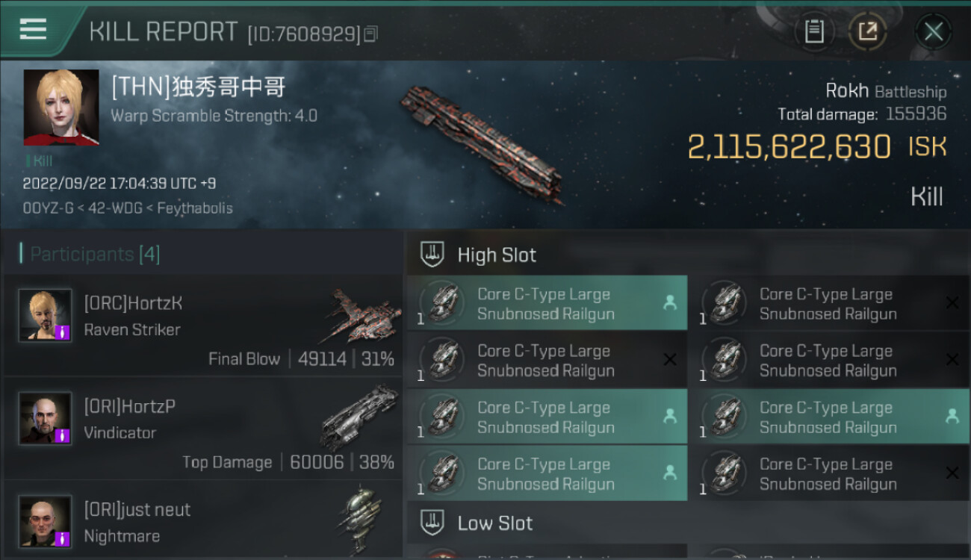Select first highlighted Core C-Type Railgun
Screen dimensions: 971x560
[547, 303]
